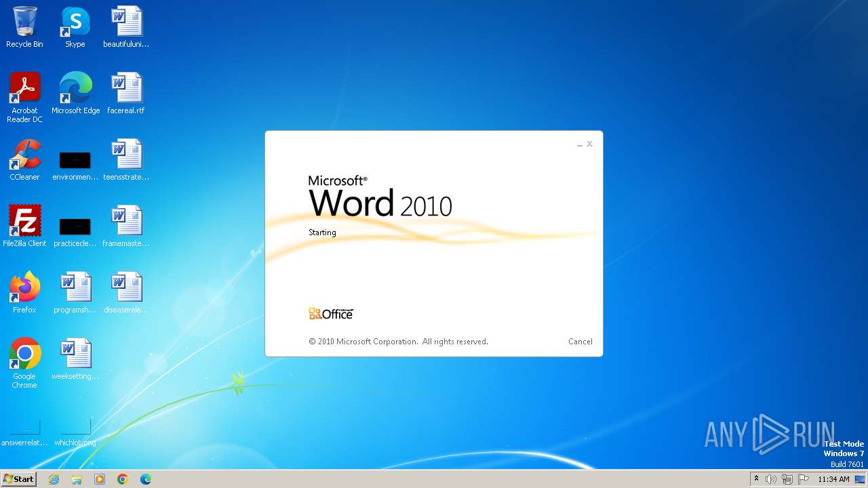
Task: Select the answerrelat... file icon
Action: pos(24,434)
